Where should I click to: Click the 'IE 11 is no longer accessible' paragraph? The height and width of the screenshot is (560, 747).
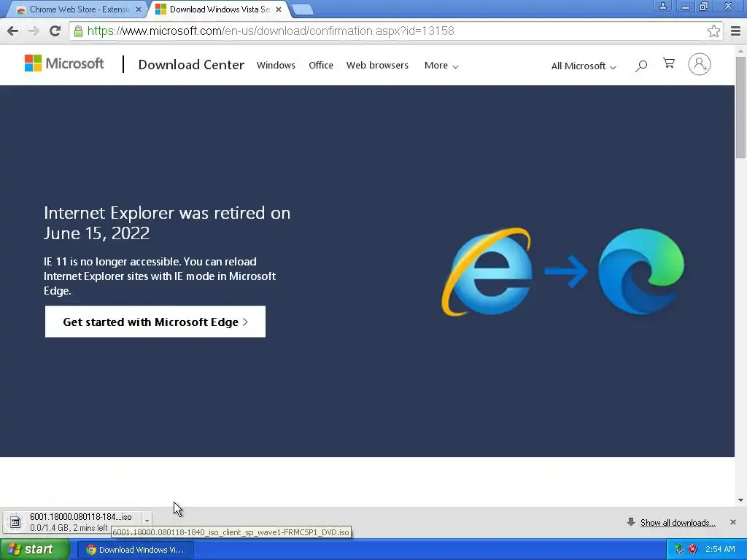pyautogui.click(x=160, y=276)
